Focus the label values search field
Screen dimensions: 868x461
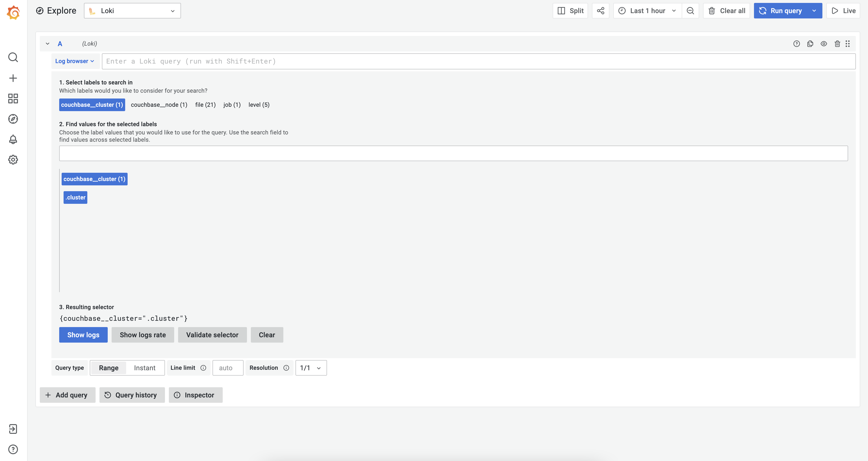pos(453,153)
